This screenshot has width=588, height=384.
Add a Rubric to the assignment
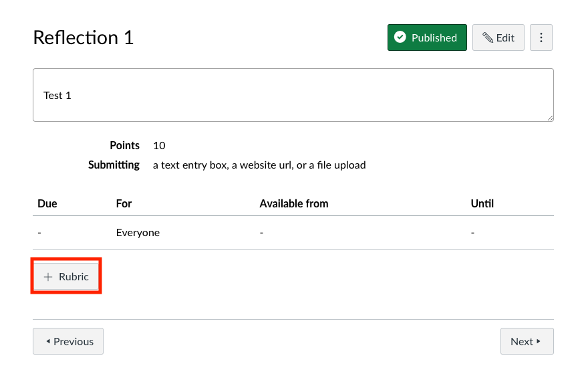(66, 277)
